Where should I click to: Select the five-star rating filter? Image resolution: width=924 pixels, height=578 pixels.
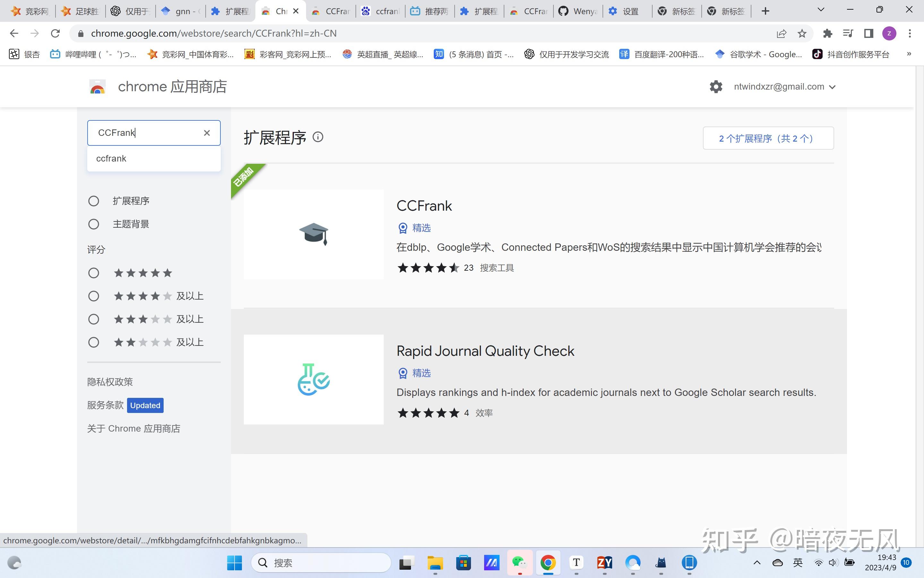(x=94, y=273)
